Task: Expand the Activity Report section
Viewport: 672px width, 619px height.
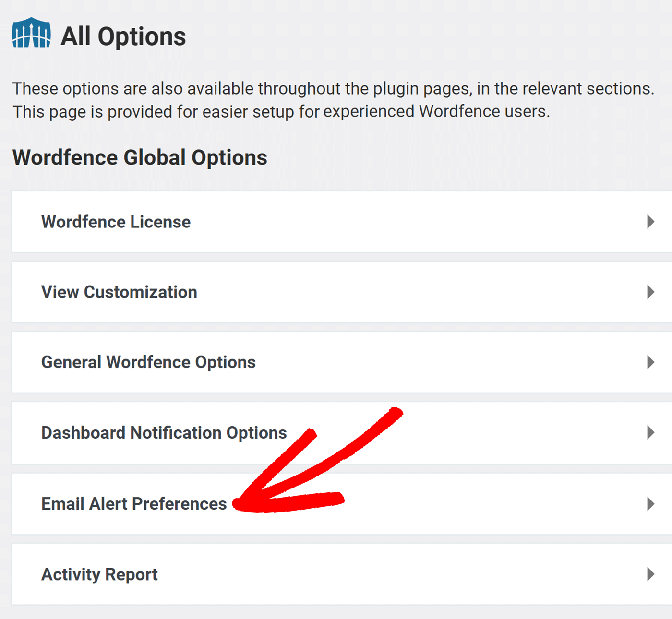Action: tap(336, 574)
